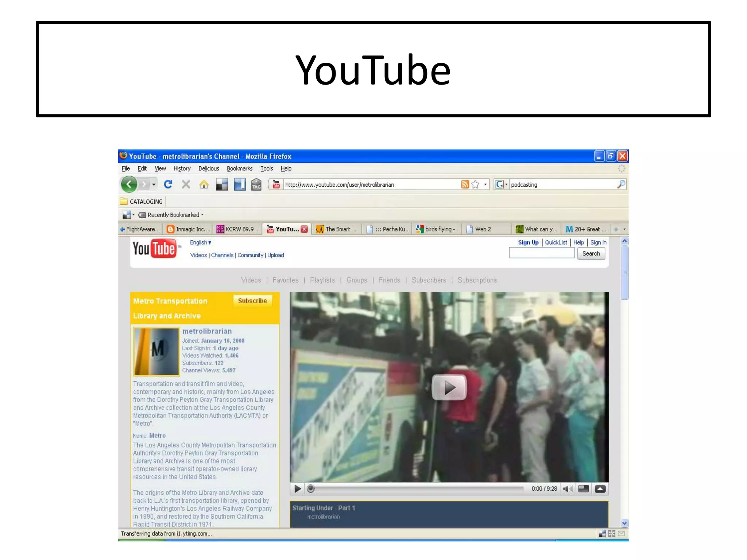Open the View menu
747x560 pixels.
point(160,168)
